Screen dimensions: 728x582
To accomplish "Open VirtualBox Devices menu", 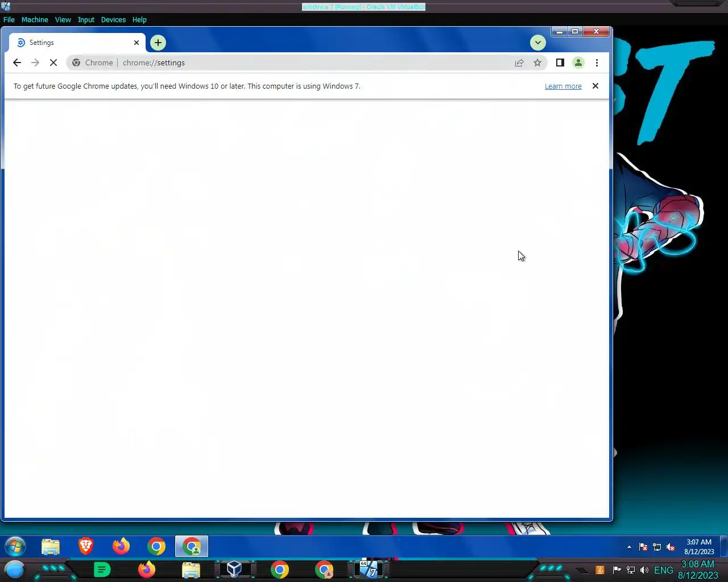I will (113, 19).
